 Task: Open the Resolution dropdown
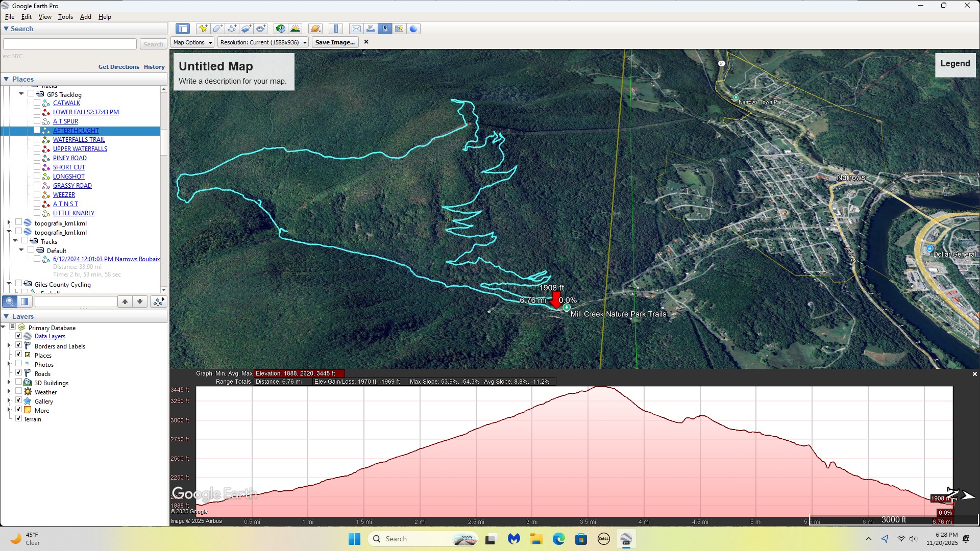pyautogui.click(x=263, y=42)
